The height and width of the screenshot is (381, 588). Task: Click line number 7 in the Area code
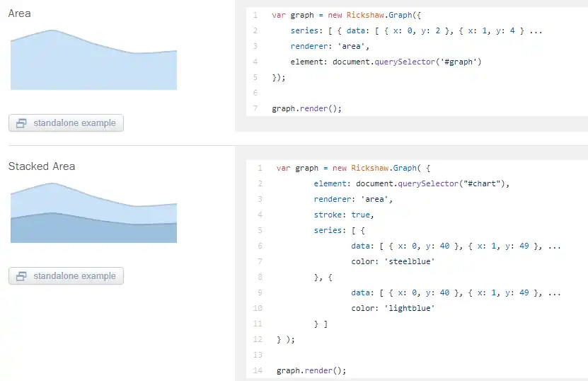point(255,109)
